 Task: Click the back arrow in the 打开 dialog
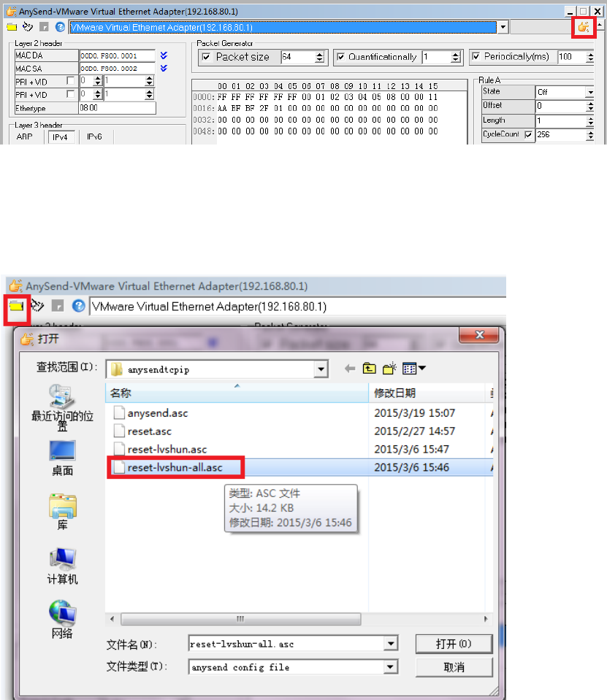[350, 369]
